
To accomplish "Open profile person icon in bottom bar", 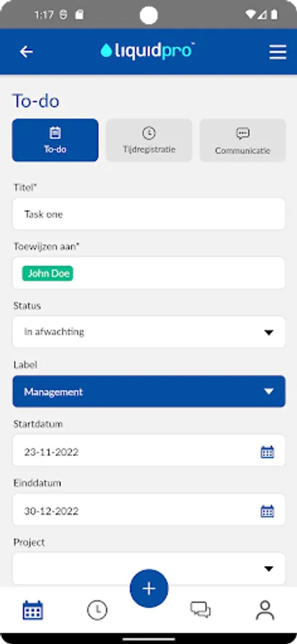I will point(265,610).
